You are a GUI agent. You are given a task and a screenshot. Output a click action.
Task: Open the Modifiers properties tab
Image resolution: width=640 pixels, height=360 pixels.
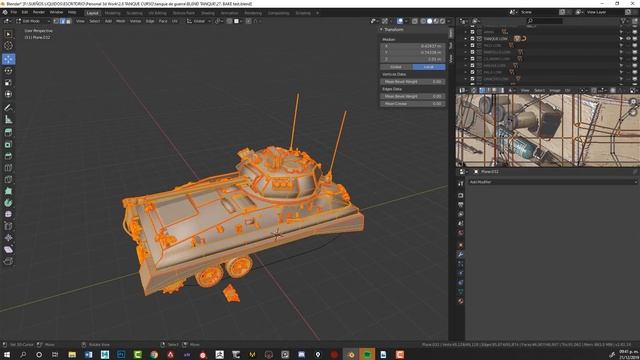click(460, 254)
